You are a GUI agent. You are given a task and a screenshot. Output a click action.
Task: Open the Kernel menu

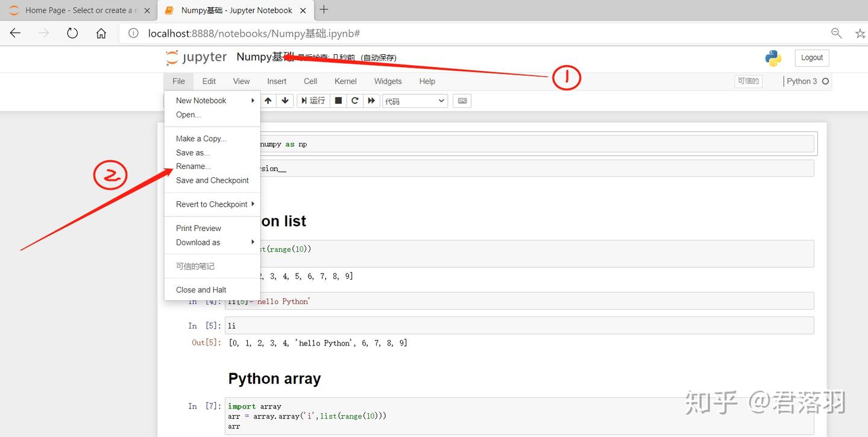[x=345, y=81]
